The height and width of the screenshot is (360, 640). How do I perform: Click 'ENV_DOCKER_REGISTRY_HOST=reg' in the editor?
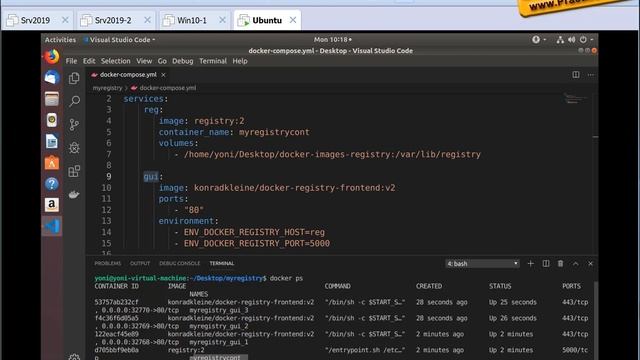point(254,232)
